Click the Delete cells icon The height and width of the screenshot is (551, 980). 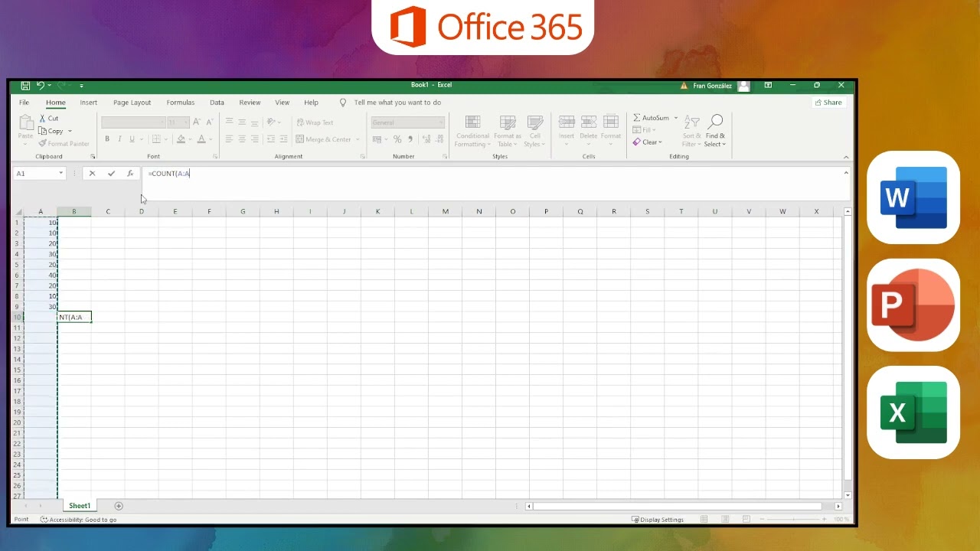click(588, 122)
